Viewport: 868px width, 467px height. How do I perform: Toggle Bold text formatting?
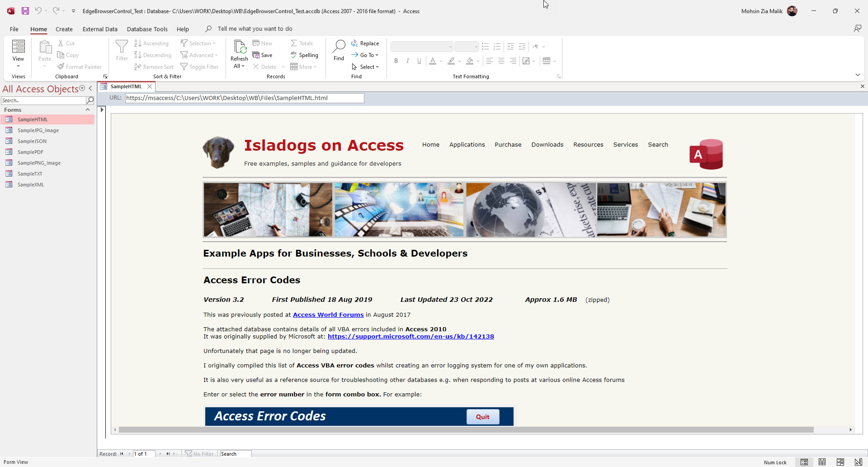[396, 61]
